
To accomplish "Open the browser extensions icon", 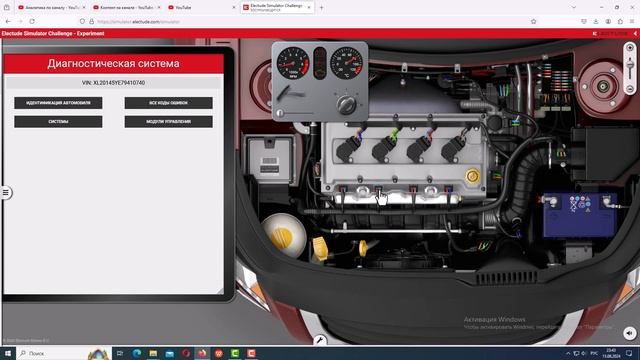I will [x=620, y=21].
